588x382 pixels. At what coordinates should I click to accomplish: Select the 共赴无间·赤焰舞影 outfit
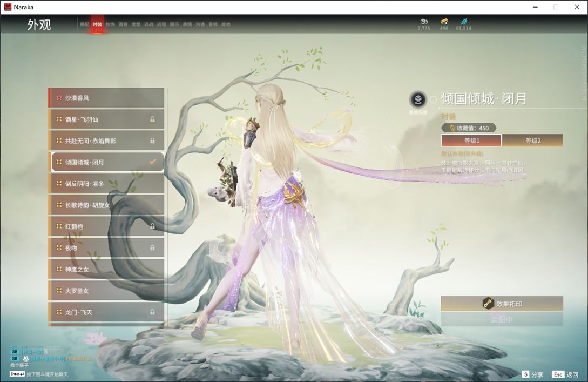(106, 140)
